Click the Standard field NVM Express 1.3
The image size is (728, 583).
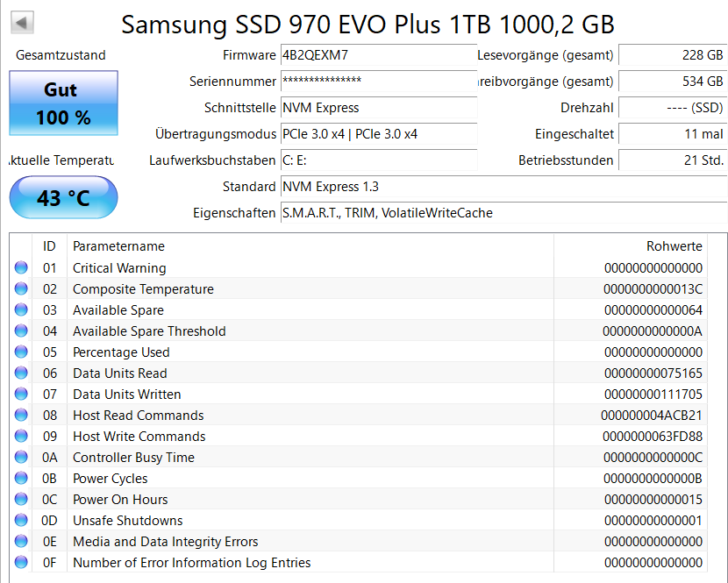(x=504, y=187)
